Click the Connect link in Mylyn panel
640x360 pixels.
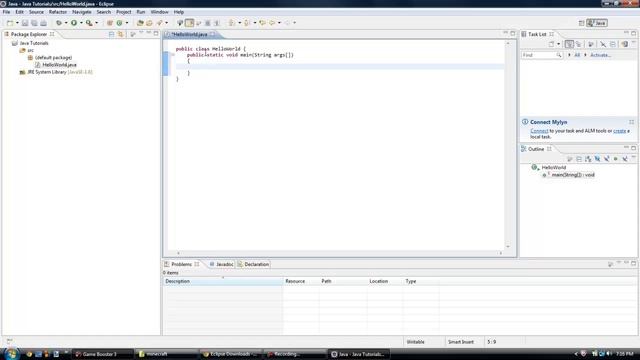539,131
